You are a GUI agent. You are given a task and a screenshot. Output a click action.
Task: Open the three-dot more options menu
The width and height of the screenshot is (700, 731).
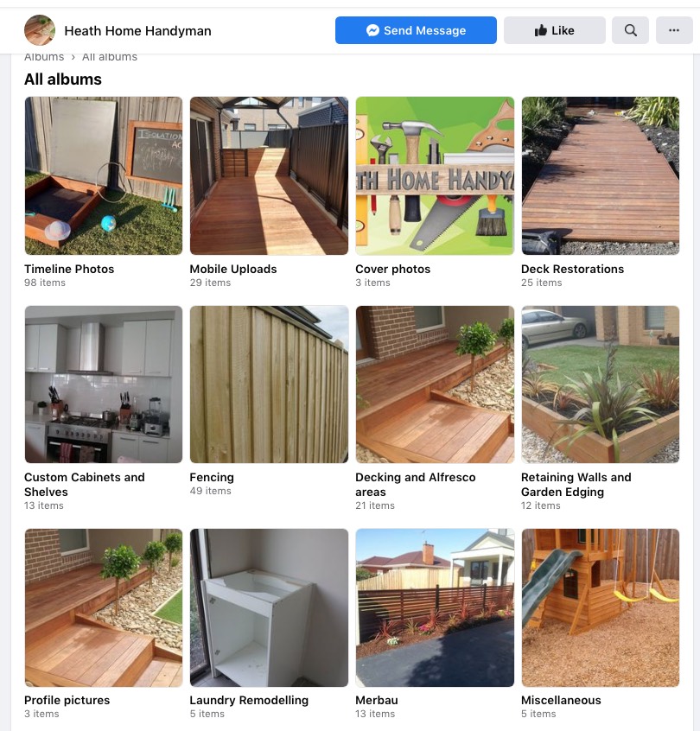[674, 30]
